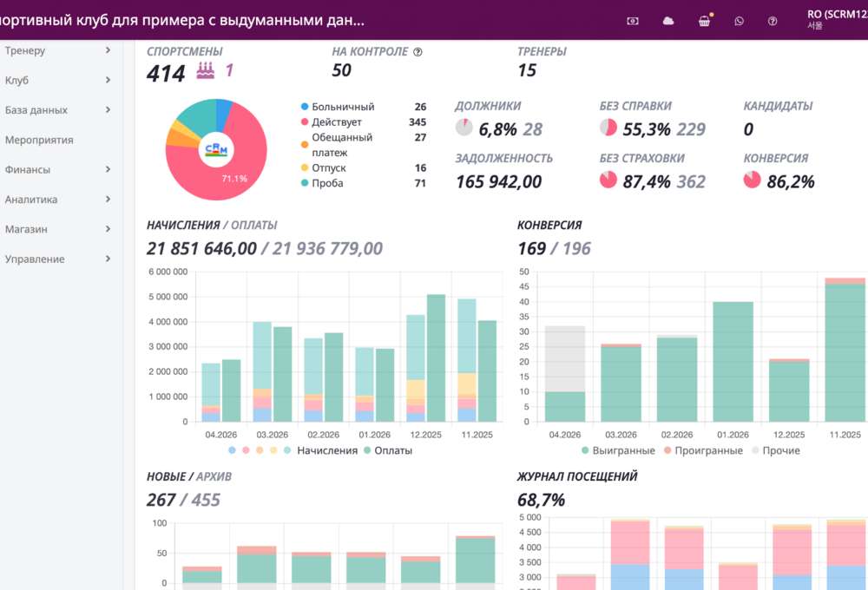Expand the Тренеру sidebar menu
The width and height of the screenshot is (868, 590).
[57, 50]
